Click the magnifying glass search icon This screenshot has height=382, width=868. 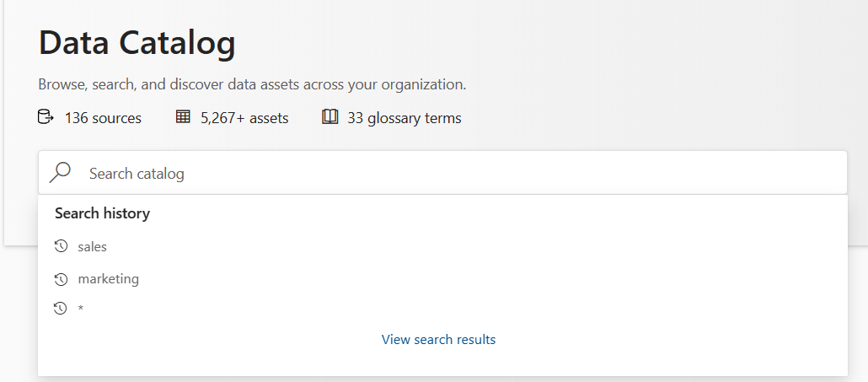point(60,173)
